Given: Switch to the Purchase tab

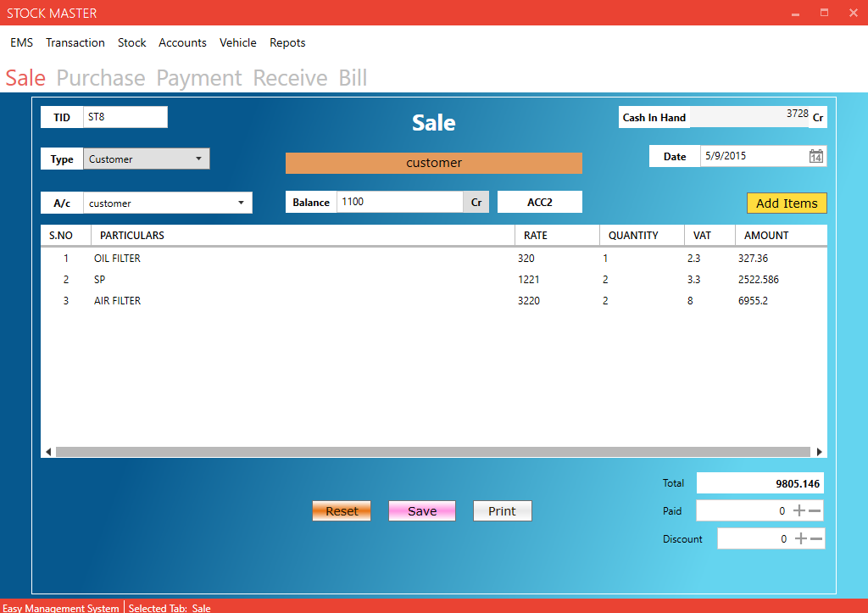Looking at the screenshot, I should click(x=101, y=78).
